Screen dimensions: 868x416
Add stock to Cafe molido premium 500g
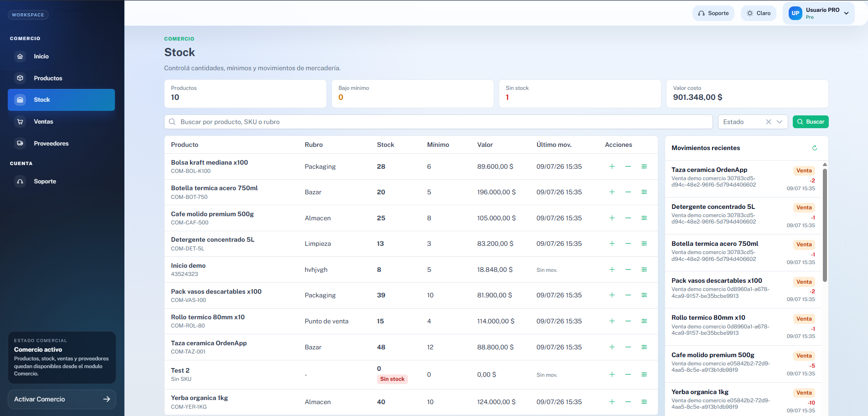pyautogui.click(x=612, y=218)
